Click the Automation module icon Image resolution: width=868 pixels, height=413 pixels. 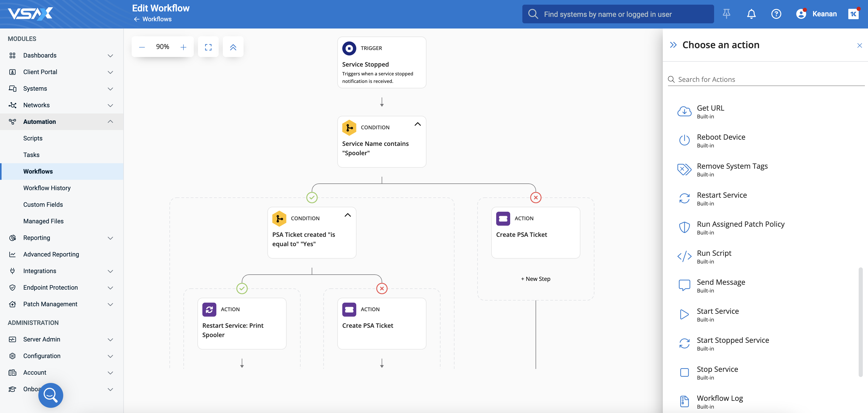pyautogui.click(x=12, y=122)
